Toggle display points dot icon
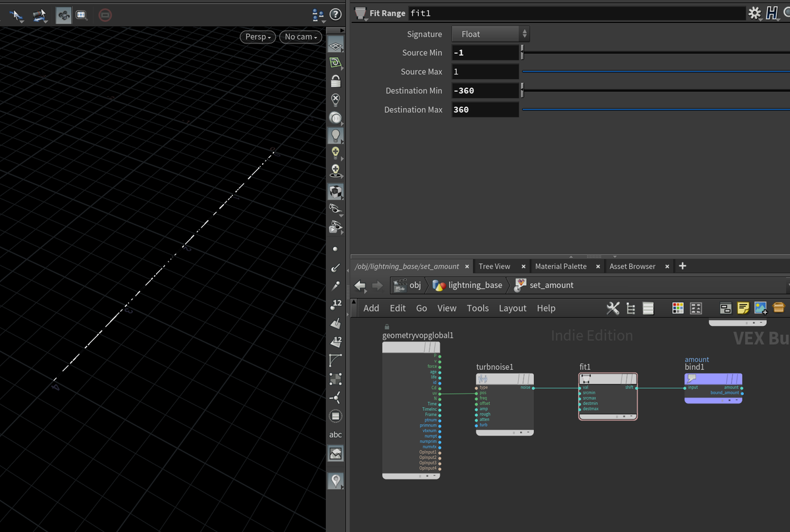790x532 pixels. [336, 250]
